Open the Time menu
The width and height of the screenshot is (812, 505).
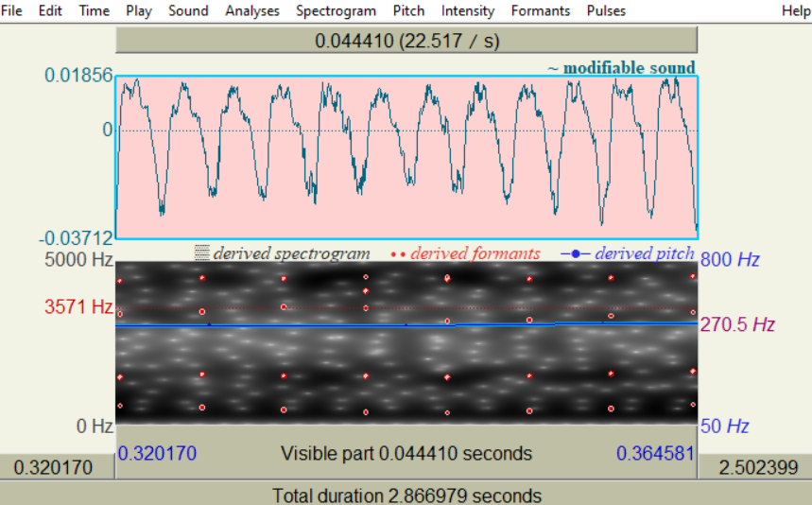click(95, 10)
